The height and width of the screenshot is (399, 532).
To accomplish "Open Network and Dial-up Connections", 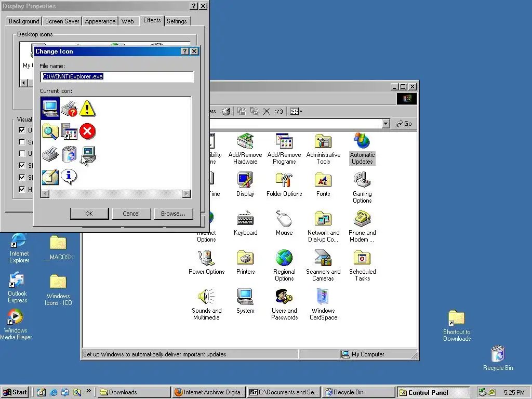I will click(323, 227).
